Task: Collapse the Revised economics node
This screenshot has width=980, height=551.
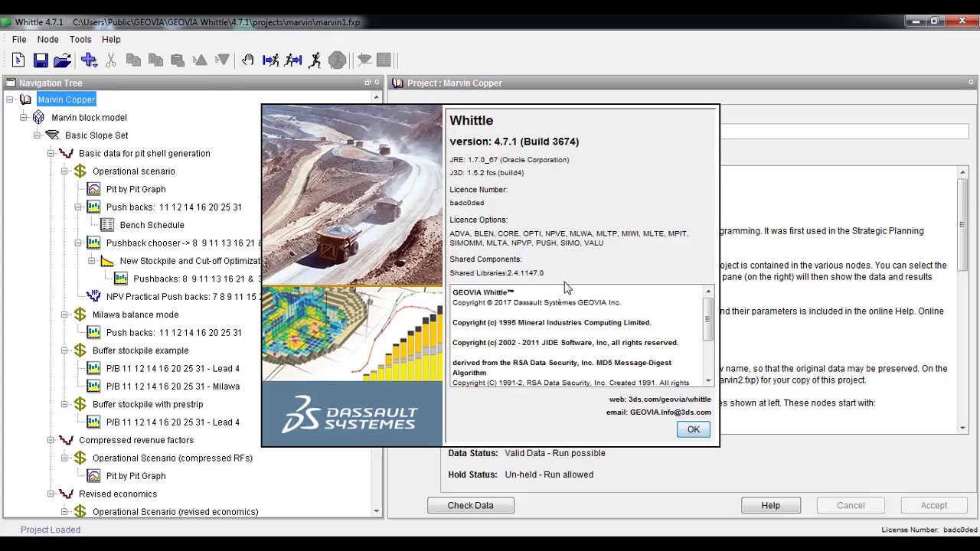Action: tap(51, 494)
